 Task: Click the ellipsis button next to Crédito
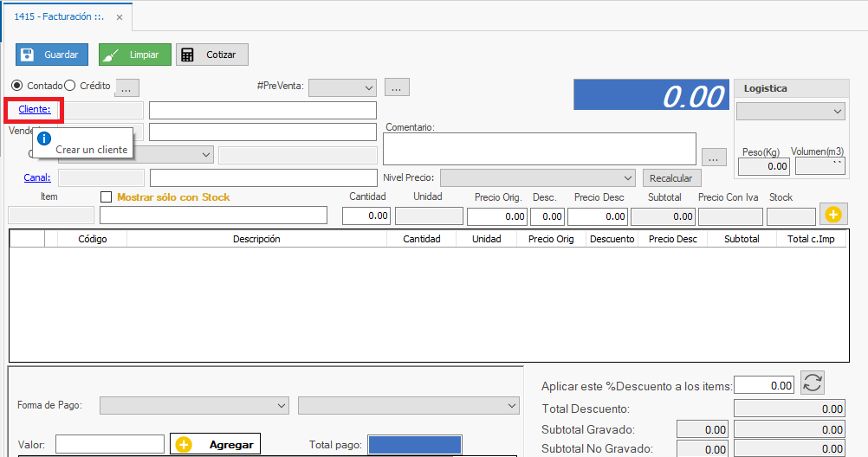coord(126,87)
